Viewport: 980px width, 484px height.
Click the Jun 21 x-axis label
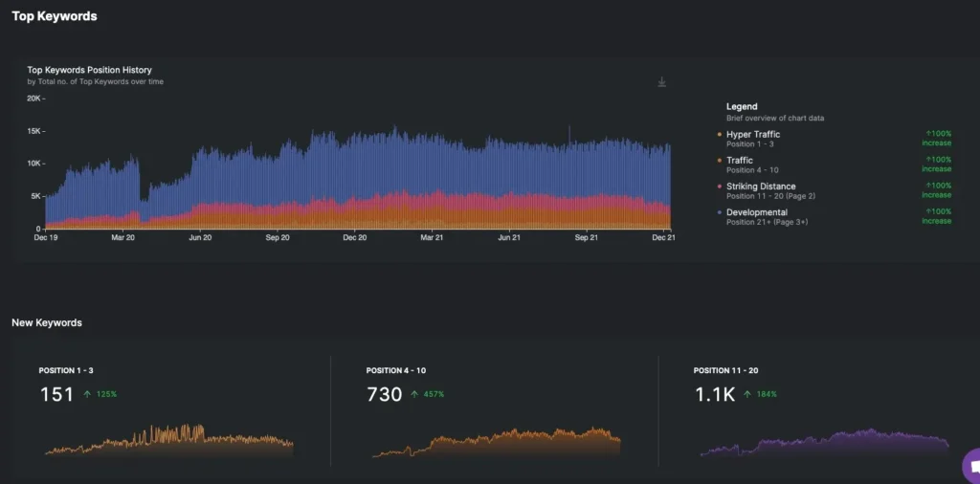[509, 236]
